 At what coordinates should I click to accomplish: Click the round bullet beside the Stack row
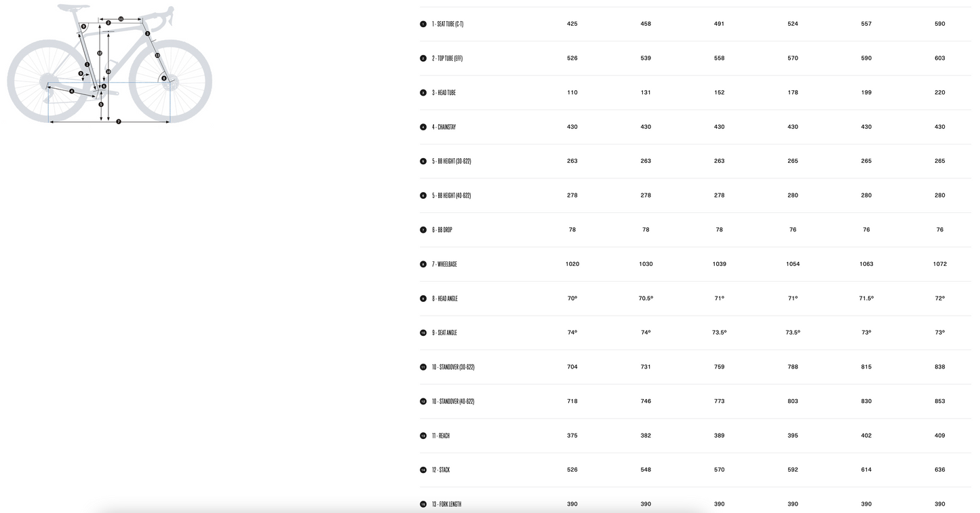(423, 470)
